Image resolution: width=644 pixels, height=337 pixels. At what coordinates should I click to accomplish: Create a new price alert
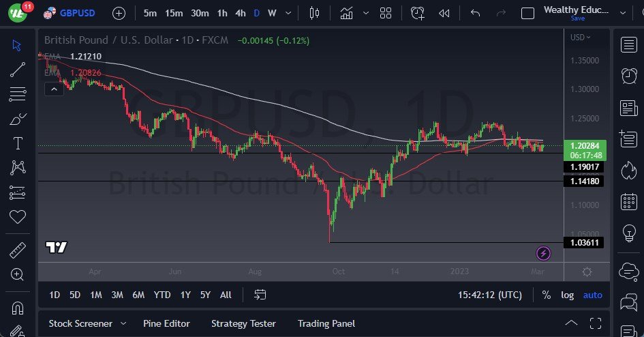418,13
